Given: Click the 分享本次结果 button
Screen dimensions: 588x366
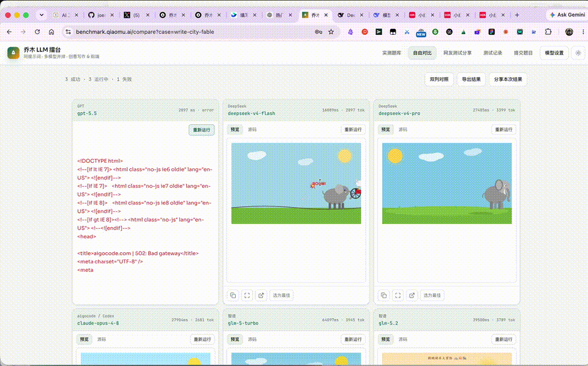Looking at the screenshot, I should pyautogui.click(x=508, y=80).
